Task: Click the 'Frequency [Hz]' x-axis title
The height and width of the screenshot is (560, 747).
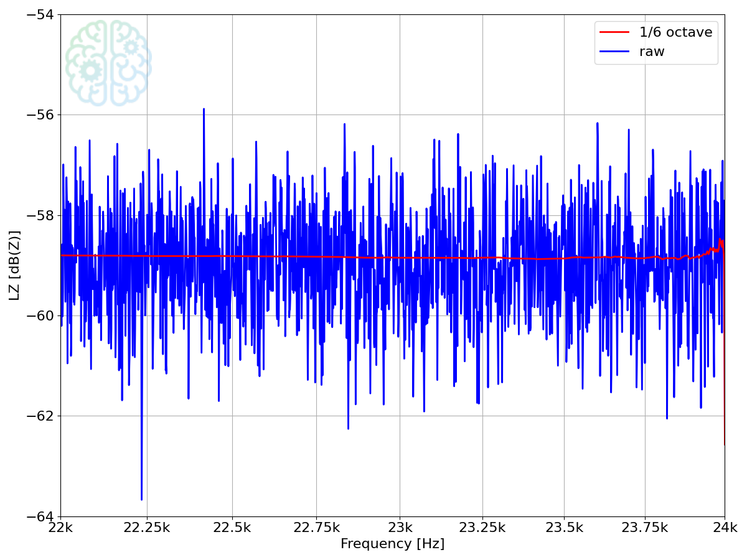Action: (x=392, y=544)
